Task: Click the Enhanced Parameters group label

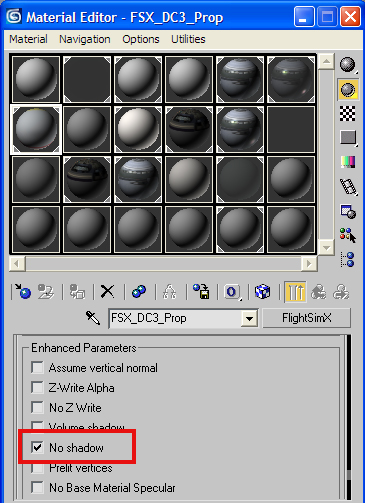Action: pos(84,348)
